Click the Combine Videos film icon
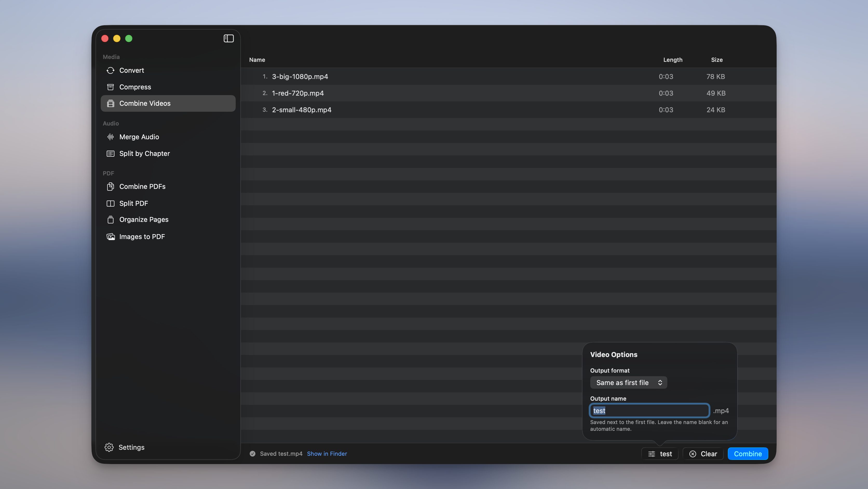 (x=111, y=103)
